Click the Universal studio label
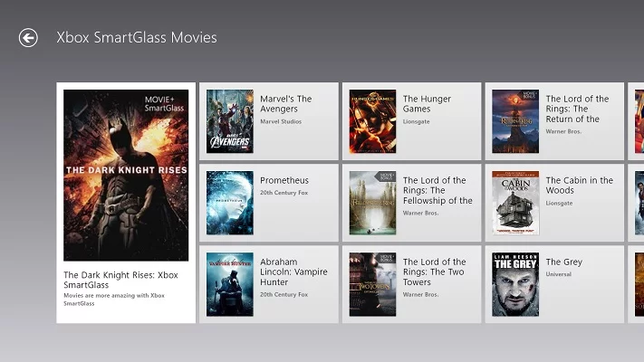644x362 pixels. pyautogui.click(x=559, y=274)
